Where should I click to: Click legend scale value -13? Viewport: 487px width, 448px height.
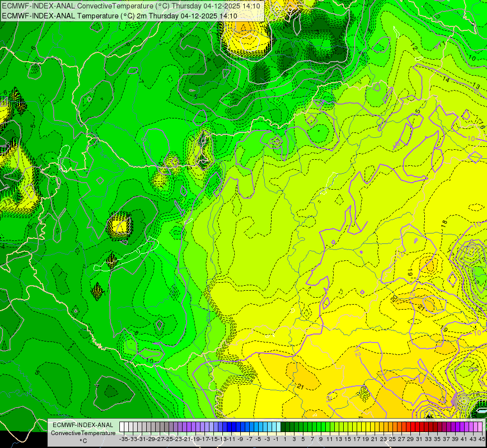[223, 439]
